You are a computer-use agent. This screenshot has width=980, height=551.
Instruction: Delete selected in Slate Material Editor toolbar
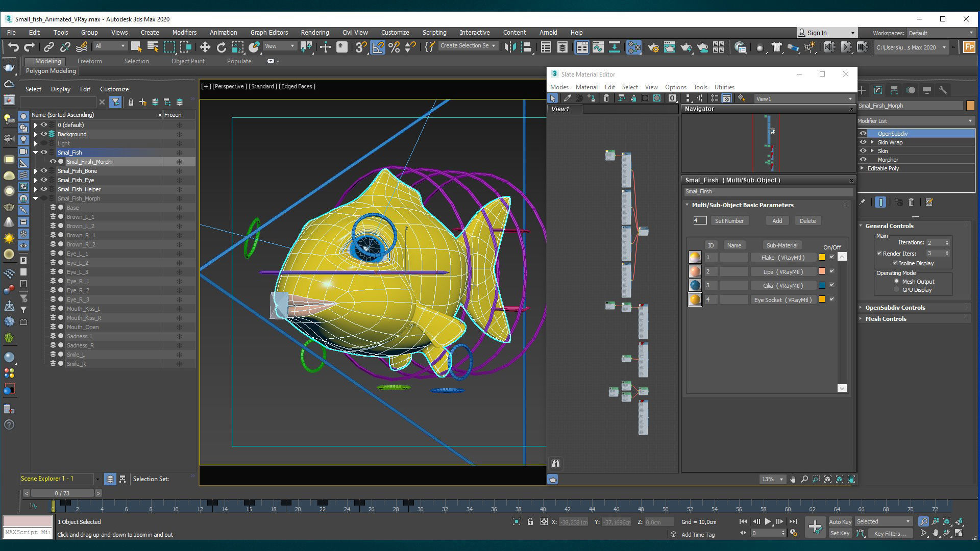coord(606,98)
